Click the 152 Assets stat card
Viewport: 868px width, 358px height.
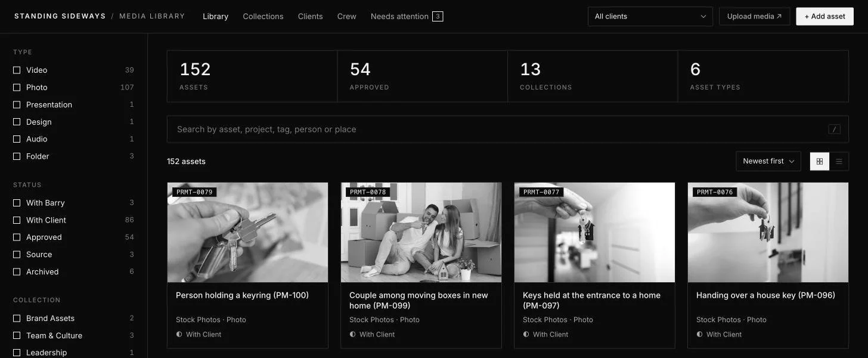(252, 76)
